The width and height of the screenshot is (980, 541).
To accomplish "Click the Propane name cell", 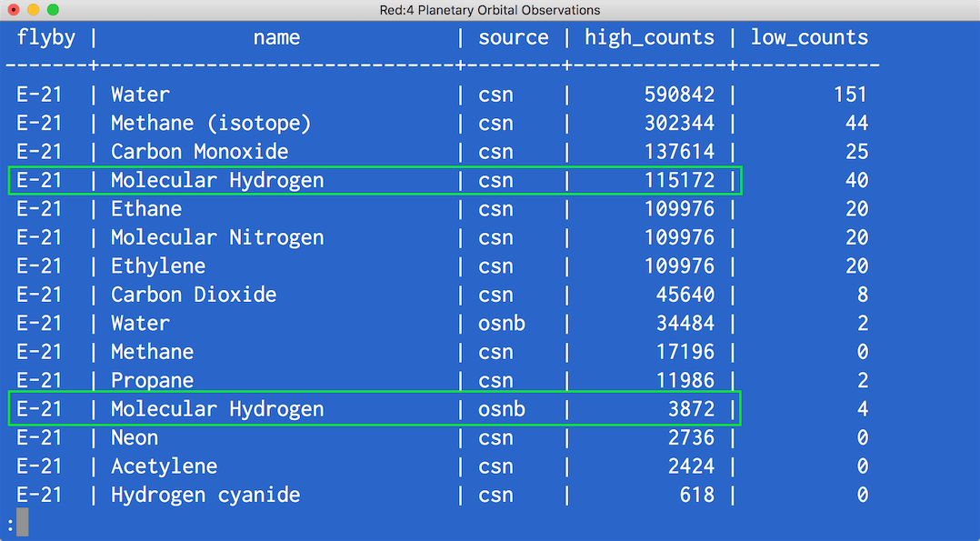I will [152, 380].
